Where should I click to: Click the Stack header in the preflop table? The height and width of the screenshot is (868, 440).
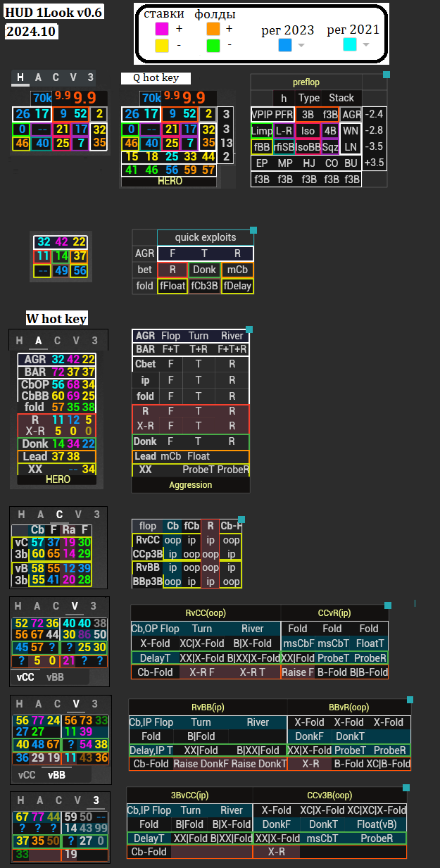coord(341,98)
